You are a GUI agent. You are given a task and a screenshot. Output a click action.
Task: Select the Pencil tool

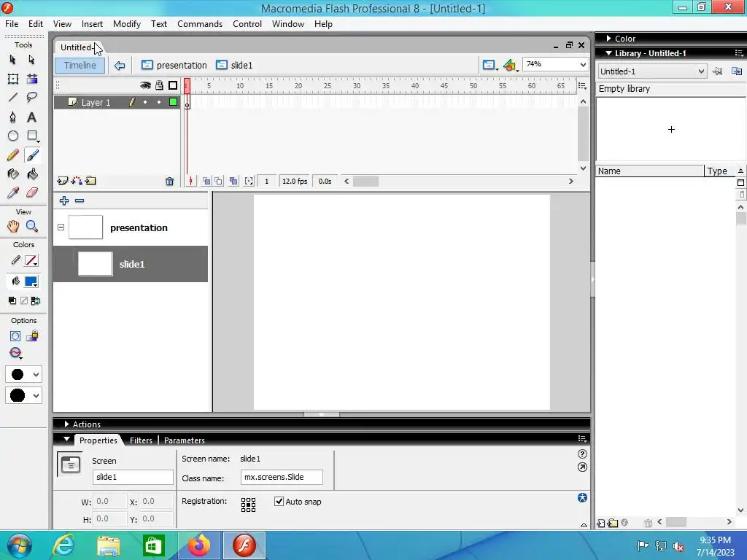click(x=13, y=155)
